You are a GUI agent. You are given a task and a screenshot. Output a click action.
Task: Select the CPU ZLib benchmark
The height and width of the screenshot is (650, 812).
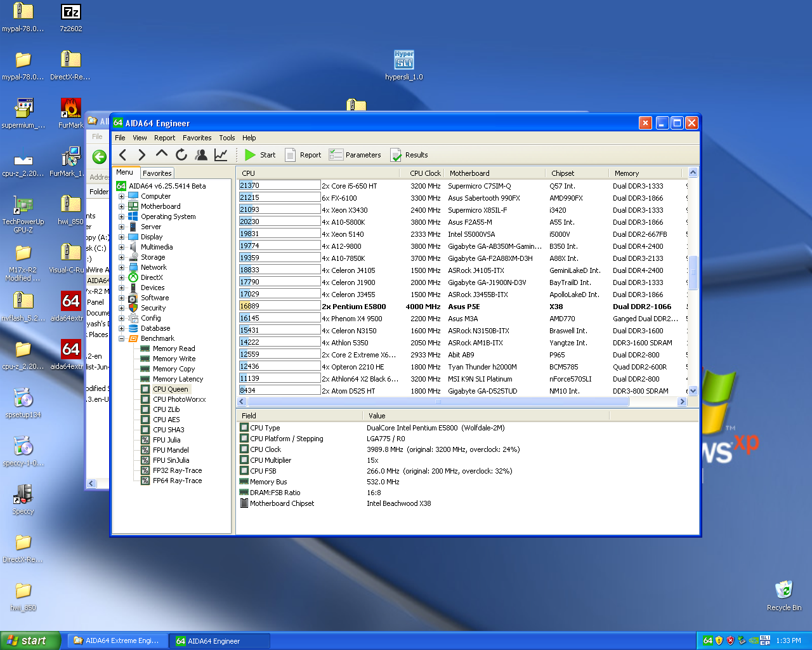(166, 409)
